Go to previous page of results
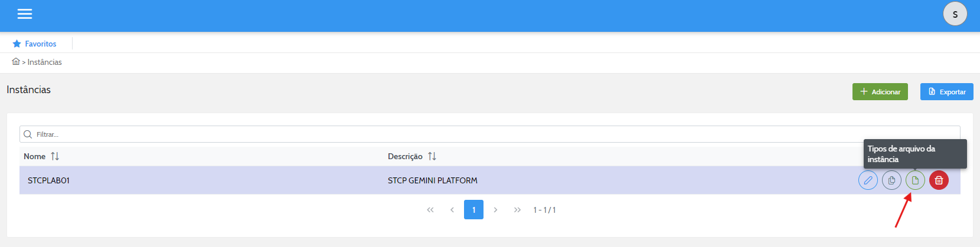The height and width of the screenshot is (247, 980). tap(452, 210)
